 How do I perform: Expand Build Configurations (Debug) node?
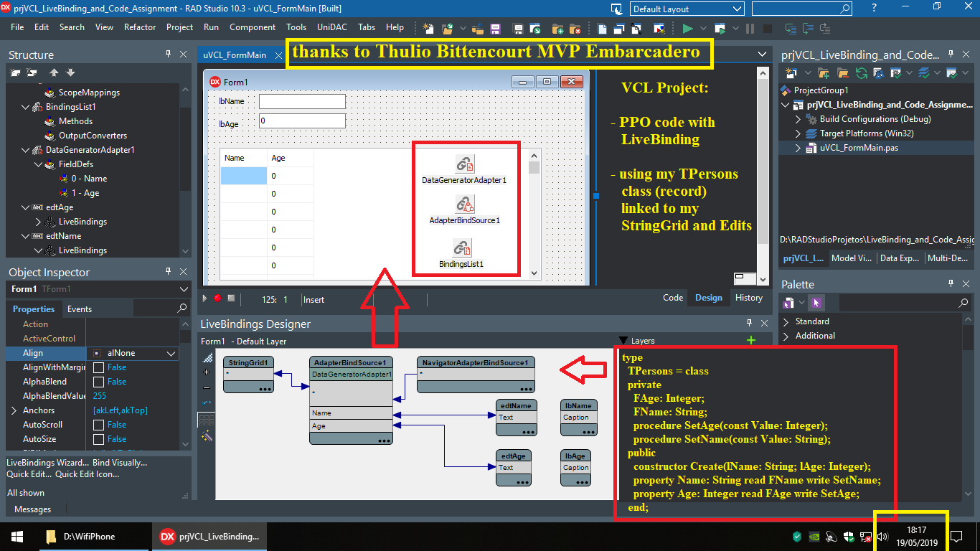[x=798, y=119]
